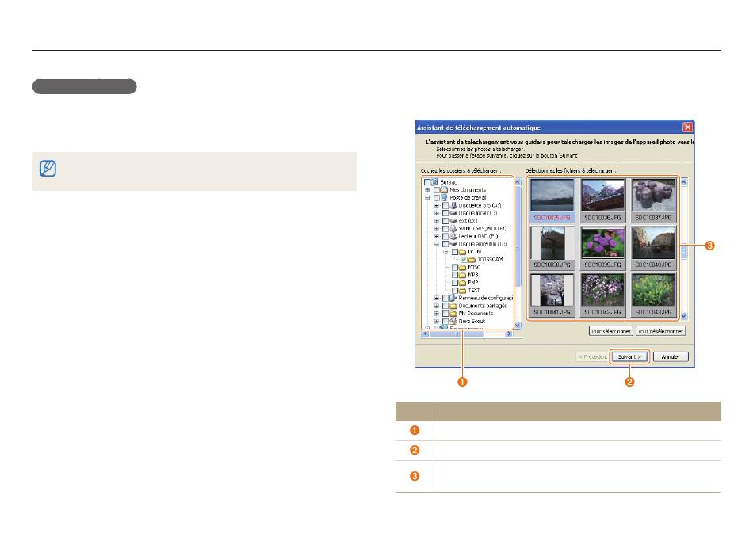Click the MP3 folder icon

coord(462,275)
